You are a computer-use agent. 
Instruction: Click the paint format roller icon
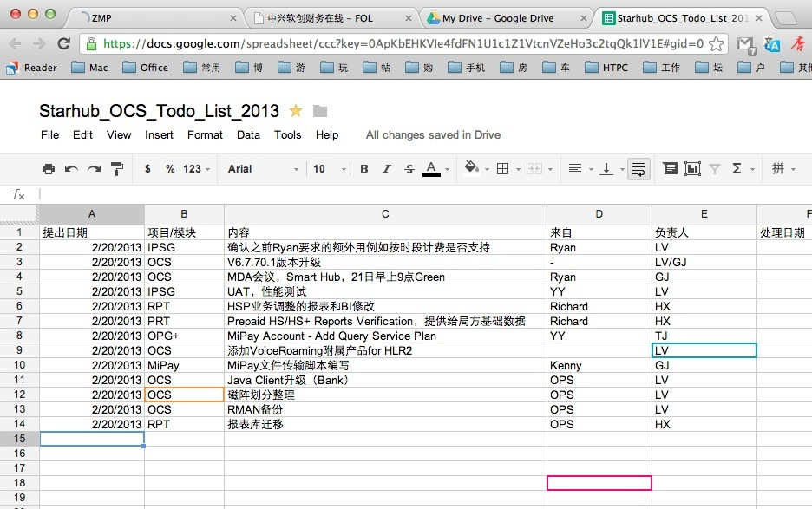(116, 169)
